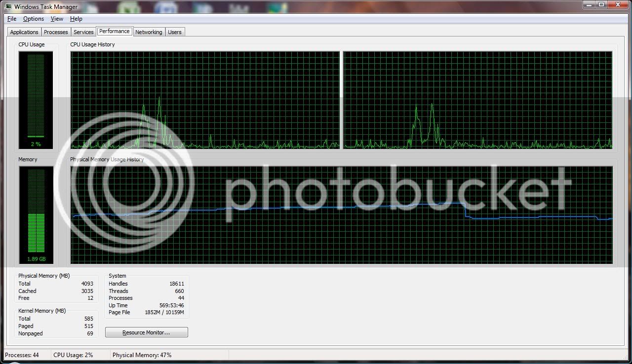Close the Task Manager window
632x364 pixels.
point(619,5)
